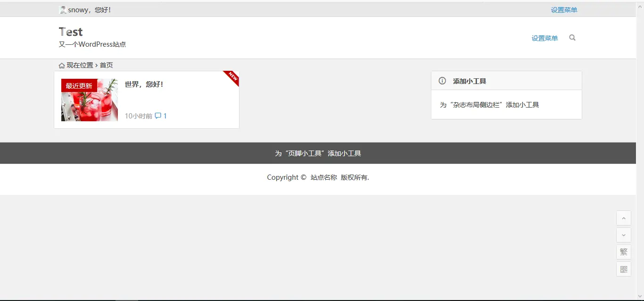Viewport: 644px width, 301px height.
Task: Click the red NEW corner ribbon
Action: (233, 77)
